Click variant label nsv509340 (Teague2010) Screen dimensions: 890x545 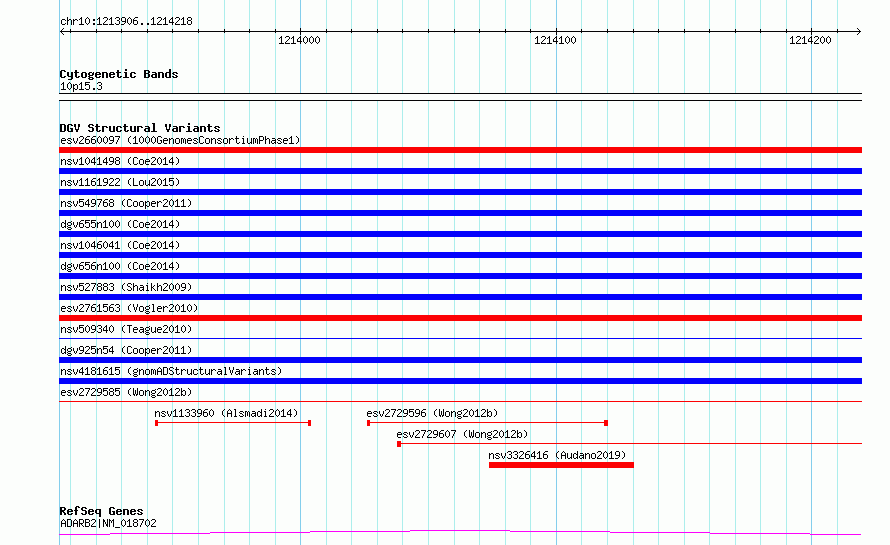tap(126, 329)
